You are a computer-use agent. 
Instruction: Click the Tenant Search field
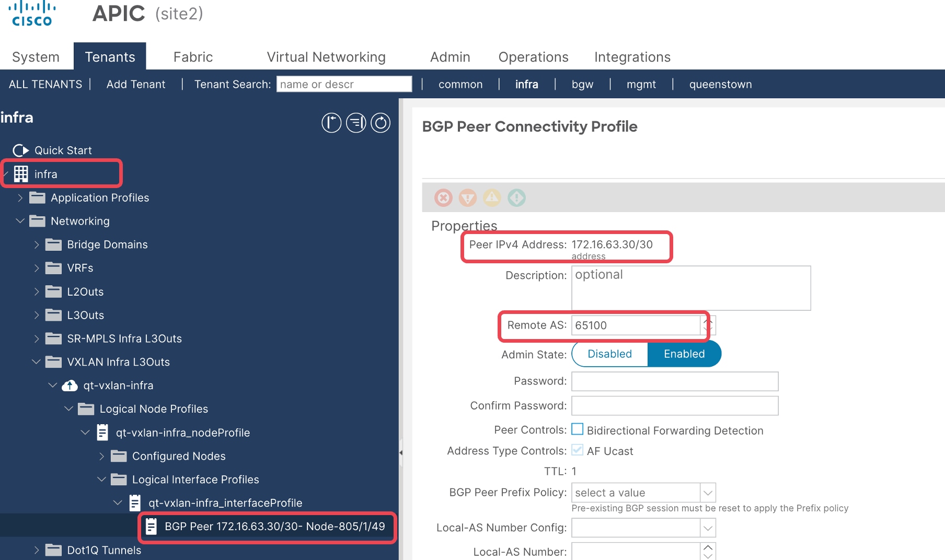(x=344, y=84)
